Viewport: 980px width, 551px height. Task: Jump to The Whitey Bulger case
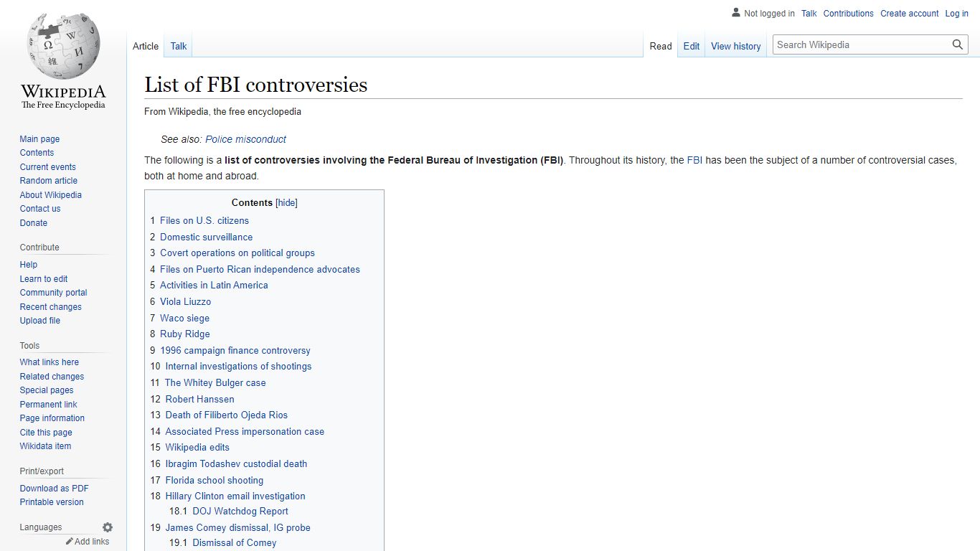click(x=215, y=382)
